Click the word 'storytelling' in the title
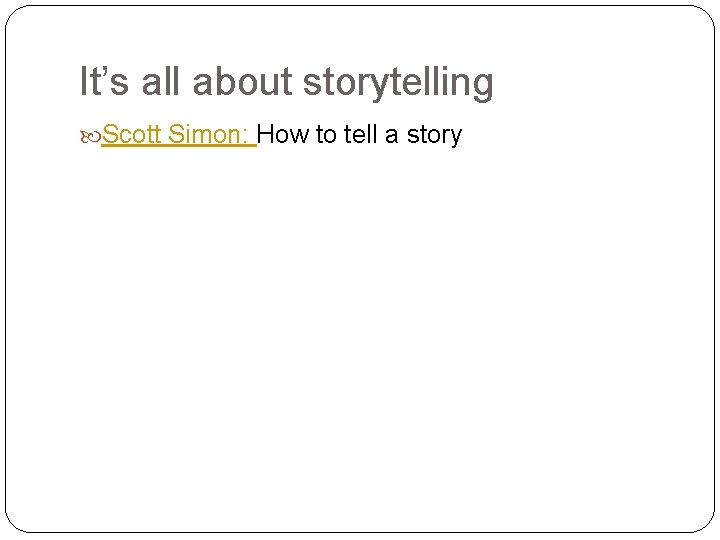The height and width of the screenshot is (540, 720). (x=398, y=83)
